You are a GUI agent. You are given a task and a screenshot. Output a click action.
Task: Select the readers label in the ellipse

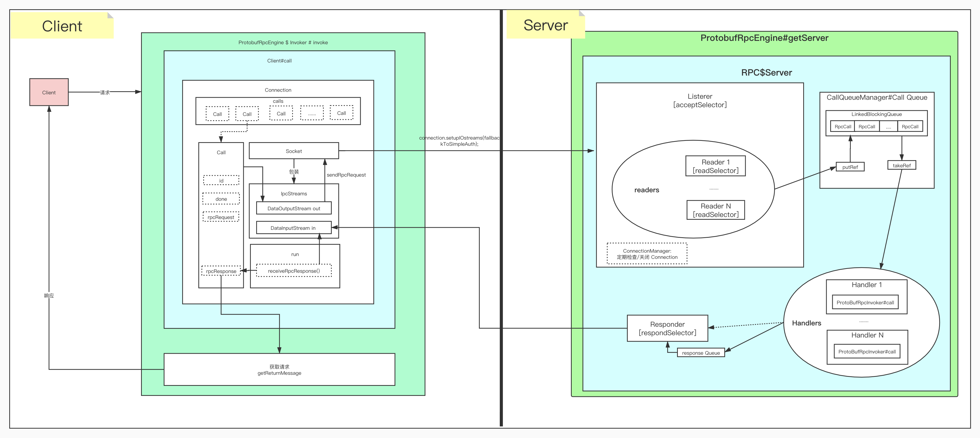[646, 190]
